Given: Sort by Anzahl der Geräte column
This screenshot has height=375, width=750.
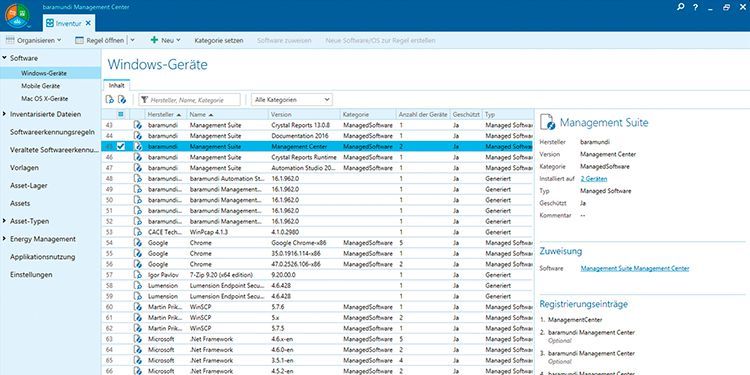Looking at the screenshot, I should (423, 115).
